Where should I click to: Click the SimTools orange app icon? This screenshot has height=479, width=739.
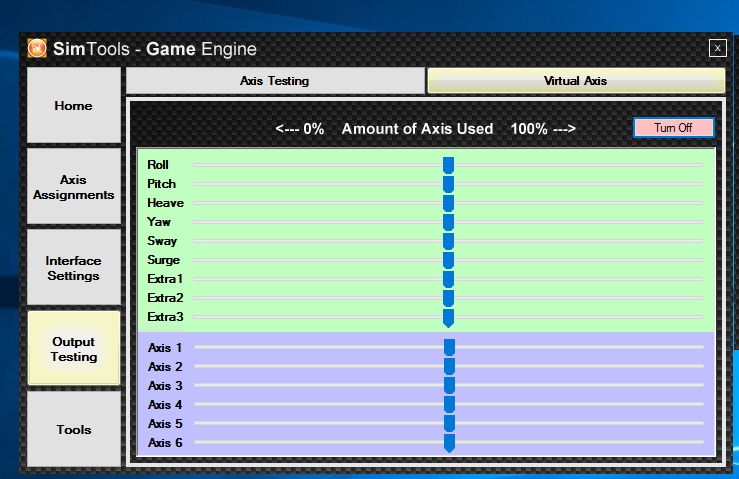(x=37, y=48)
